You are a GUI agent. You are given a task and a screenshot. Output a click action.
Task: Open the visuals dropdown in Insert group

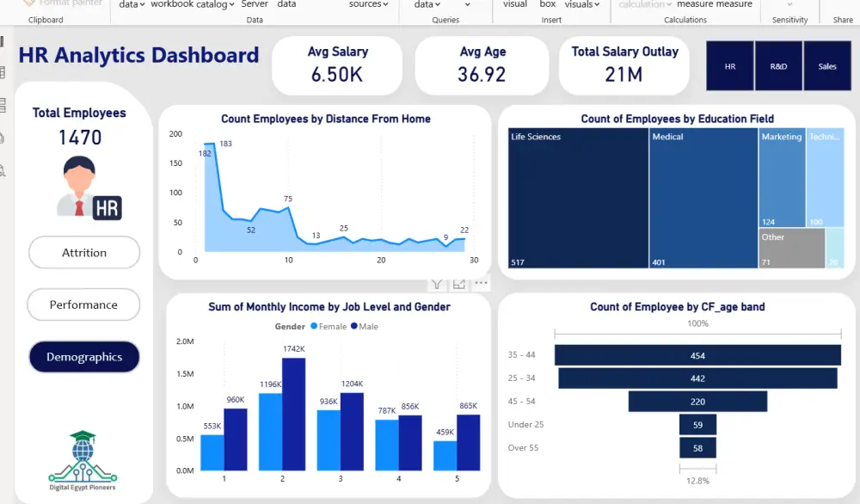tap(582, 4)
